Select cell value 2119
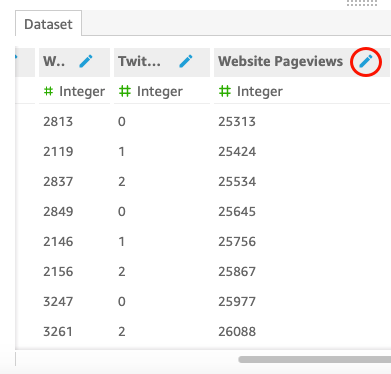The image size is (391, 374). 58,152
